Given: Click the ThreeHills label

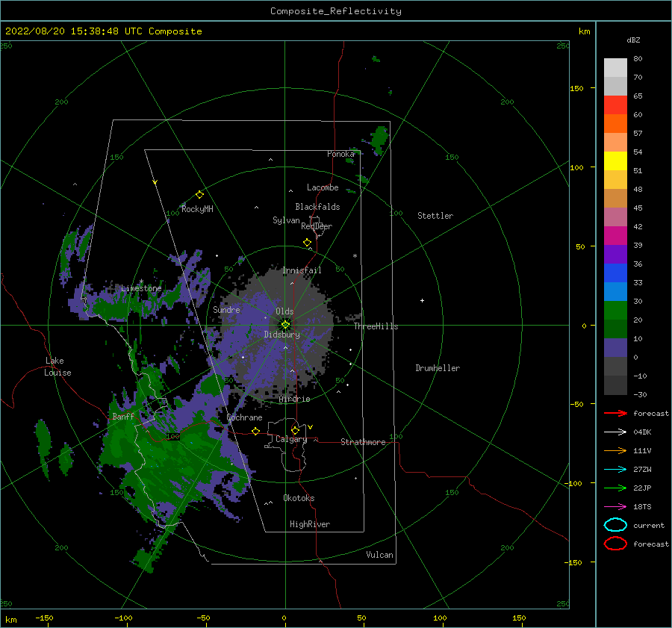Looking at the screenshot, I should click(x=376, y=326).
